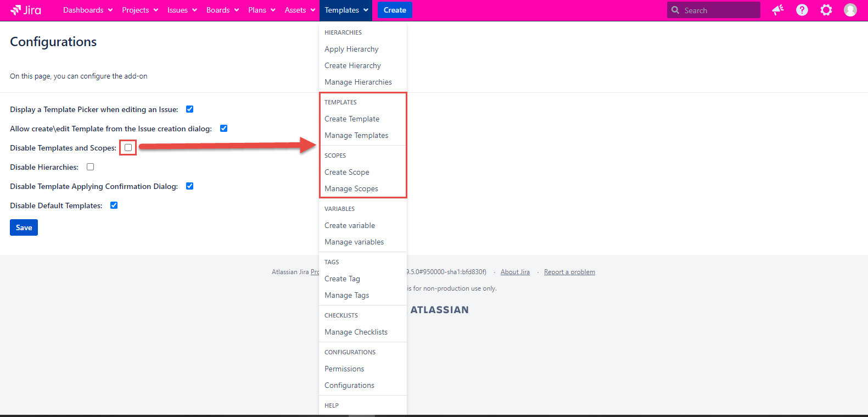
Task: Collapse the Templates dropdown menu
Action: pos(346,10)
